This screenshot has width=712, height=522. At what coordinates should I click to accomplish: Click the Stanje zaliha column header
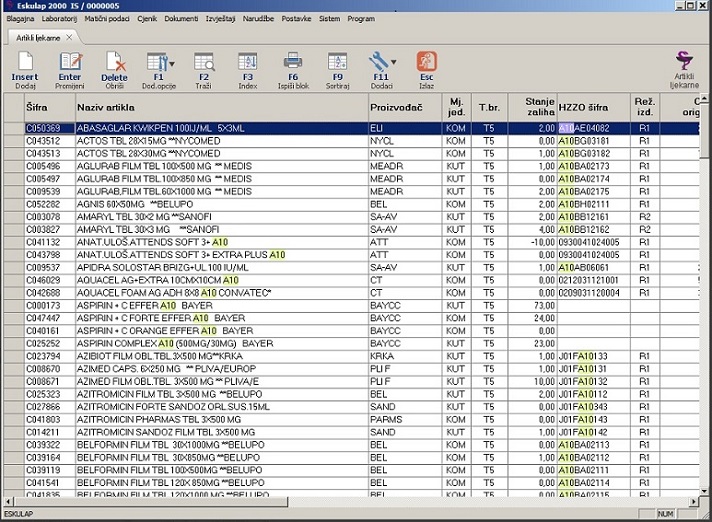coord(532,108)
